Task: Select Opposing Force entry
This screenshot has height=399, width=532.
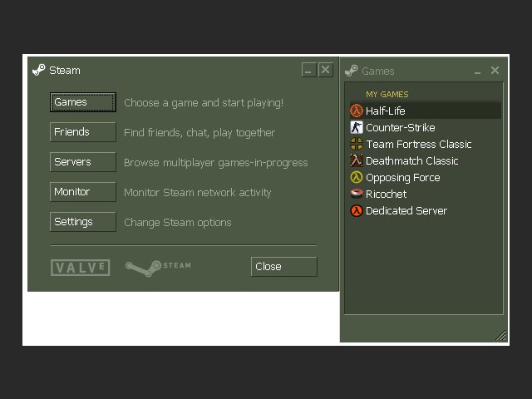Action: pos(425,177)
